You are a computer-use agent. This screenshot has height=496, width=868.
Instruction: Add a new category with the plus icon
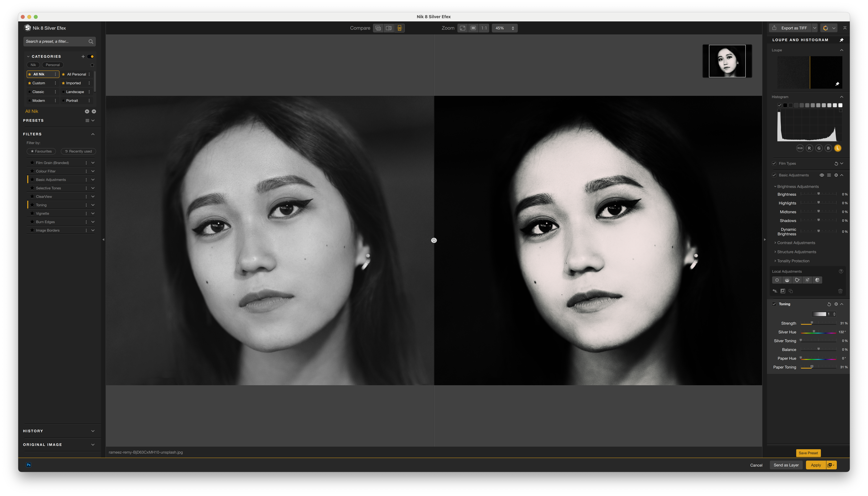point(83,57)
